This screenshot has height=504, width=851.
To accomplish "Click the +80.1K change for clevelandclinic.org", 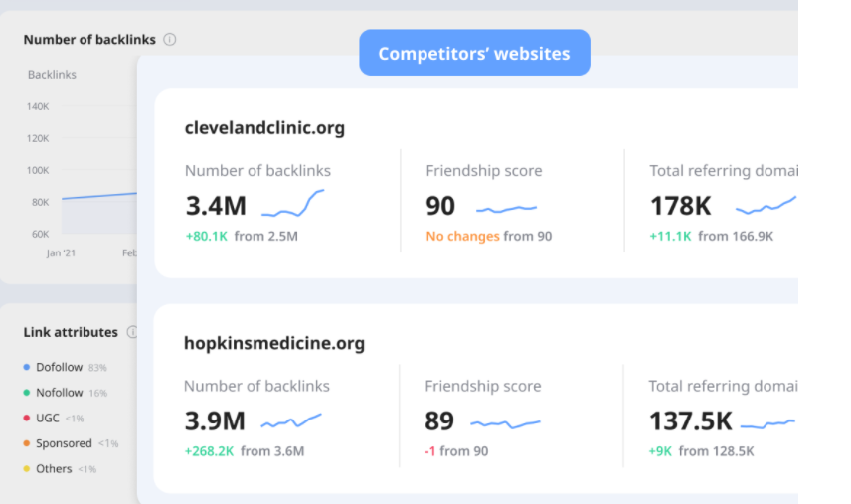I will (x=206, y=236).
